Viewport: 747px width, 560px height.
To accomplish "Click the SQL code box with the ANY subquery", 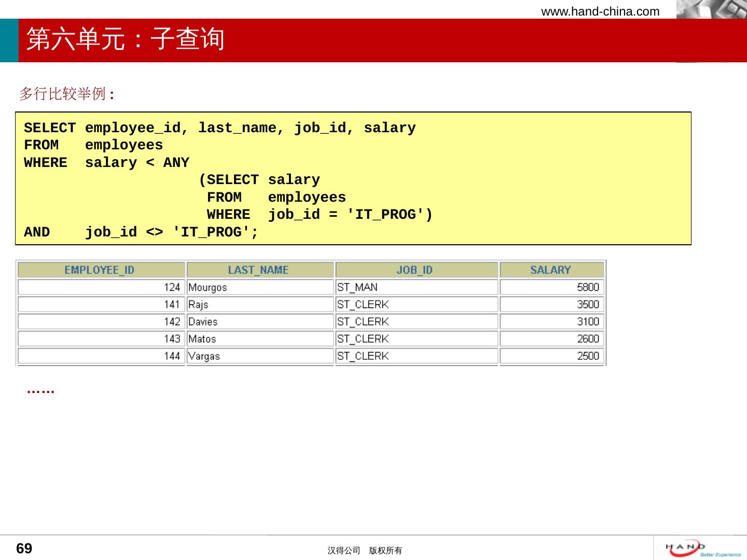I will click(x=353, y=178).
